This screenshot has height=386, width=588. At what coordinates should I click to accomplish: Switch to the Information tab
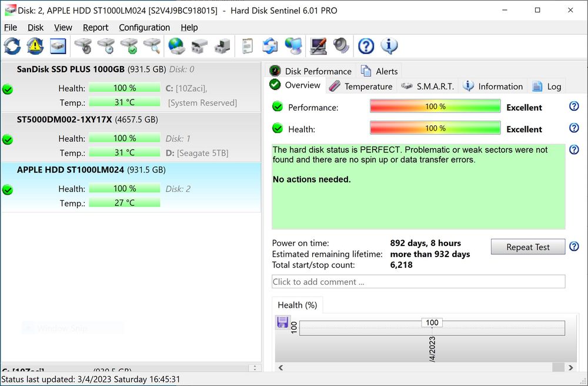[493, 86]
